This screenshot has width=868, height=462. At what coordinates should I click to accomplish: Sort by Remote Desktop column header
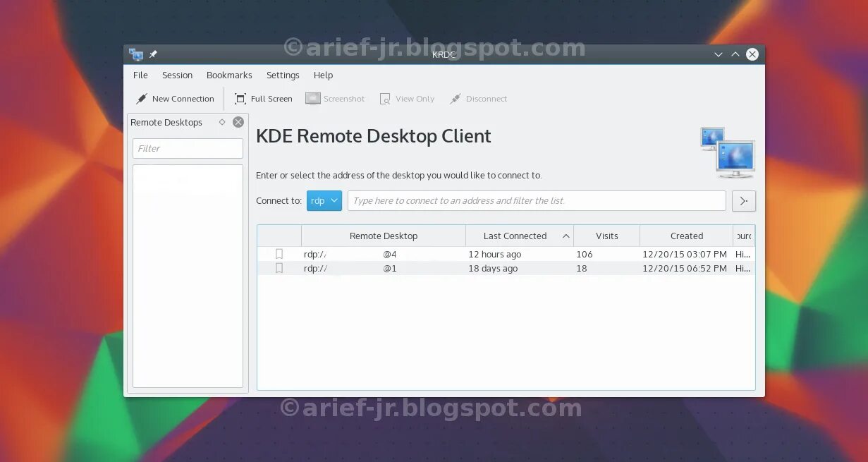(384, 236)
